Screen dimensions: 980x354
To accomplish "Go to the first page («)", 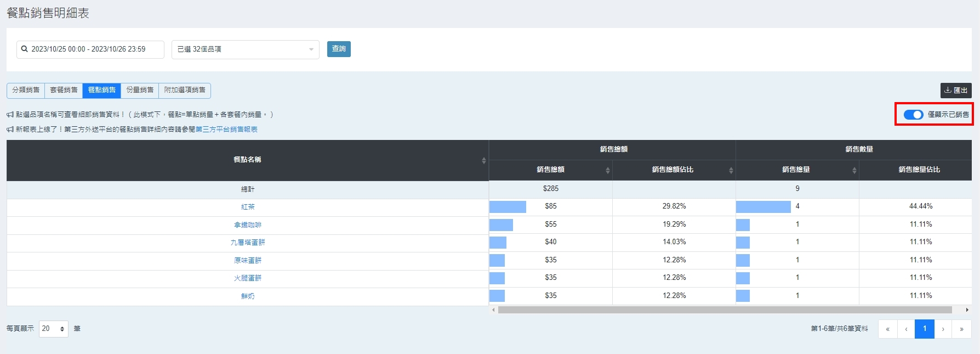I will point(887,329).
